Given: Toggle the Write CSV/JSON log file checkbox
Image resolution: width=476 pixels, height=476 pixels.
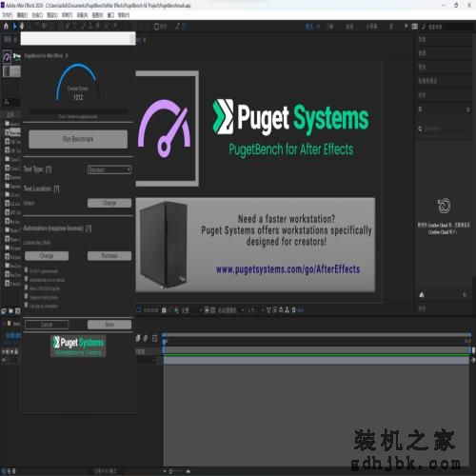Looking at the screenshot, I should (27, 288).
